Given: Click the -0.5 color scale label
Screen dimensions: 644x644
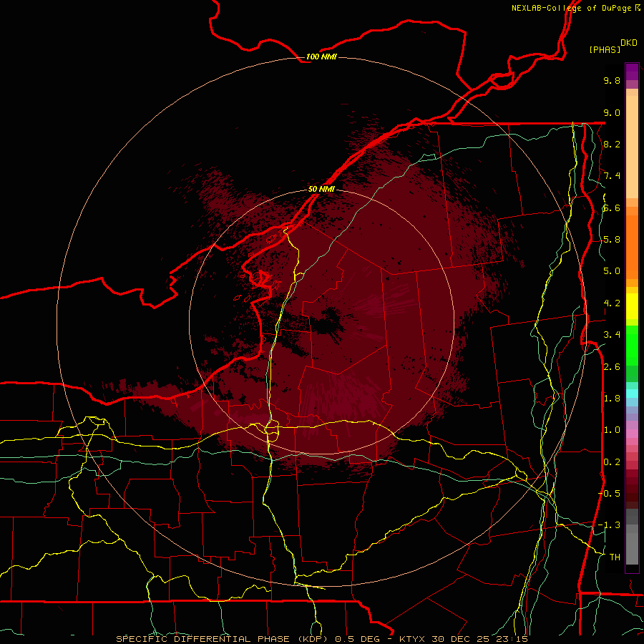Looking at the screenshot, I should coord(610,494).
